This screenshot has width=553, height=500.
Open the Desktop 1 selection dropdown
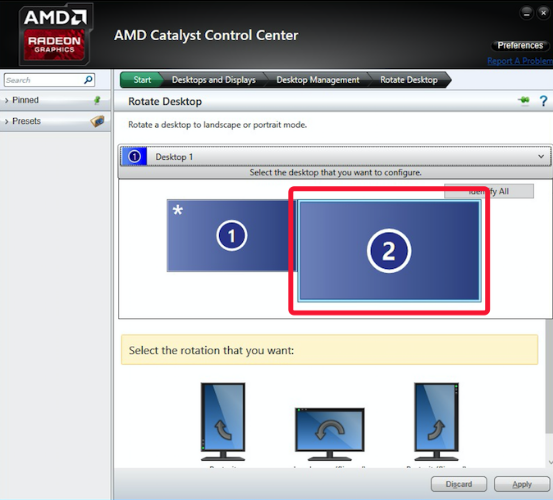click(x=335, y=156)
